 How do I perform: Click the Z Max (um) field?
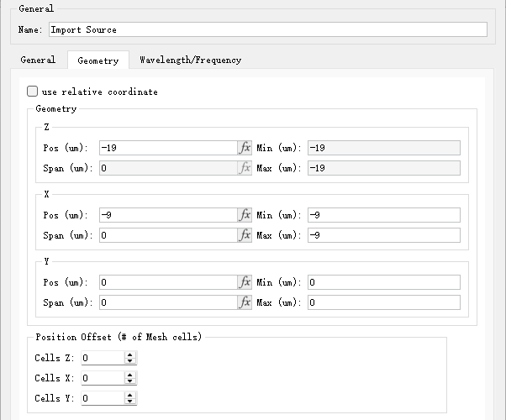[384, 168]
